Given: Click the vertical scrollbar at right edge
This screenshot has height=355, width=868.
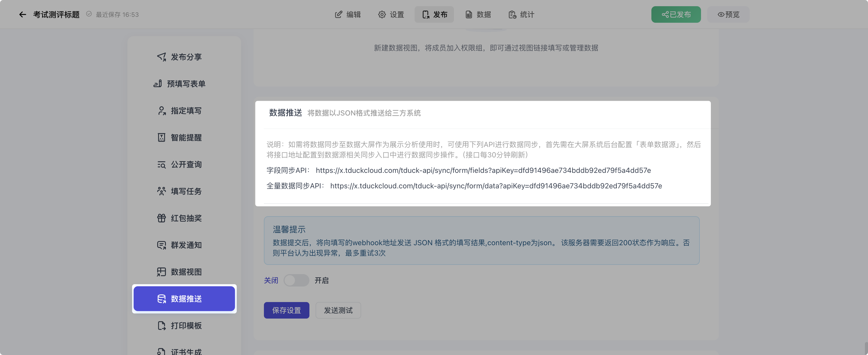Looking at the screenshot, I should point(866,348).
